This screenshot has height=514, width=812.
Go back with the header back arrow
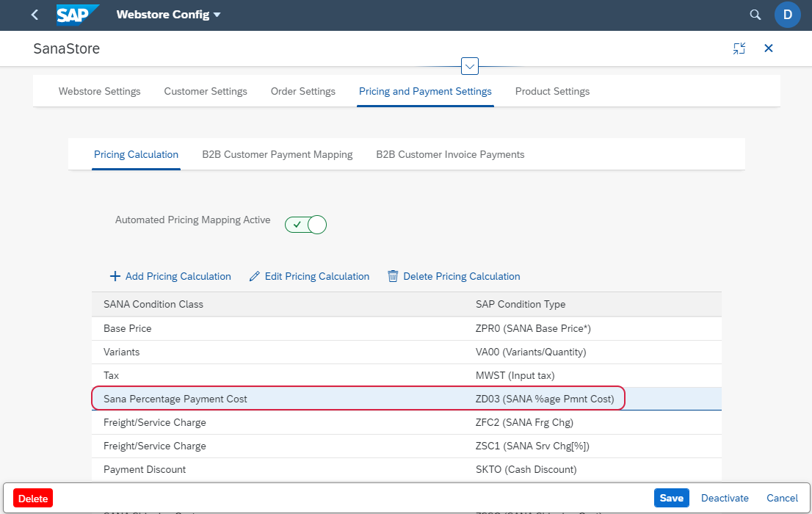35,15
